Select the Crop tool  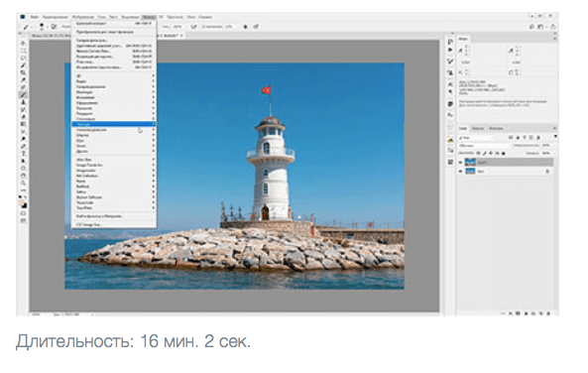(23, 72)
